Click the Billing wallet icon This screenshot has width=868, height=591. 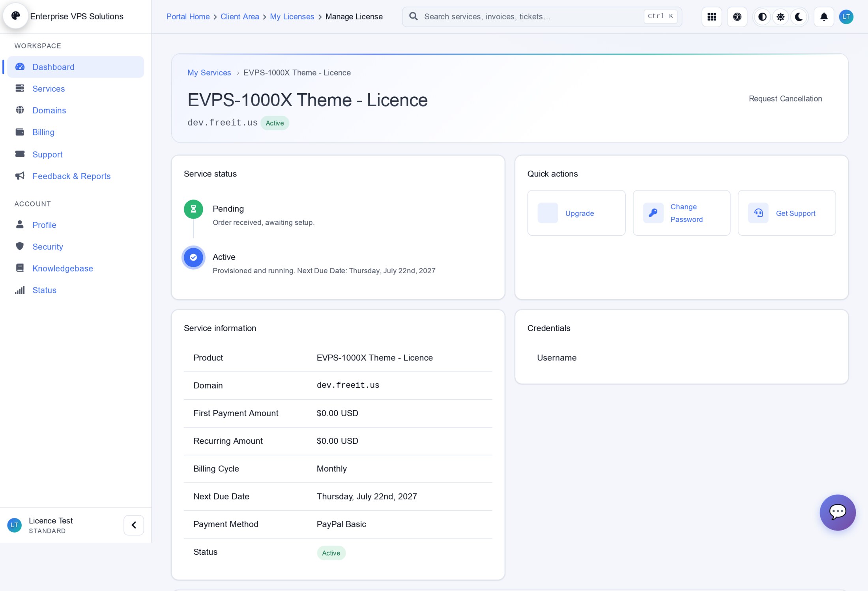click(20, 132)
